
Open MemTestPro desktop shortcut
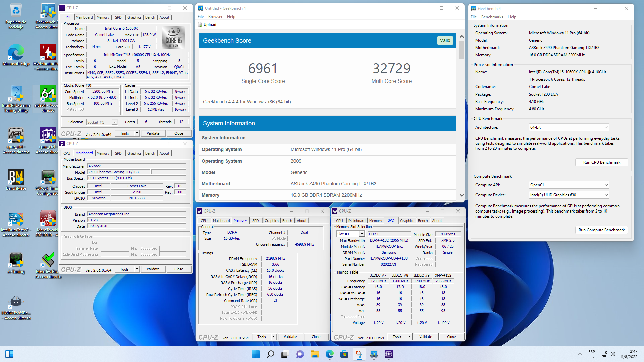(x=48, y=265)
